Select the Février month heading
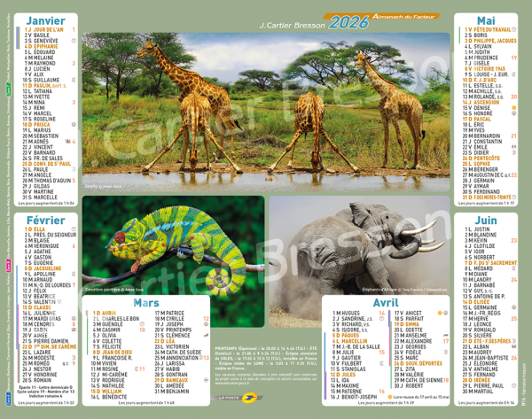Image resolution: width=532 pixels, height=419 pixels. click(40, 218)
